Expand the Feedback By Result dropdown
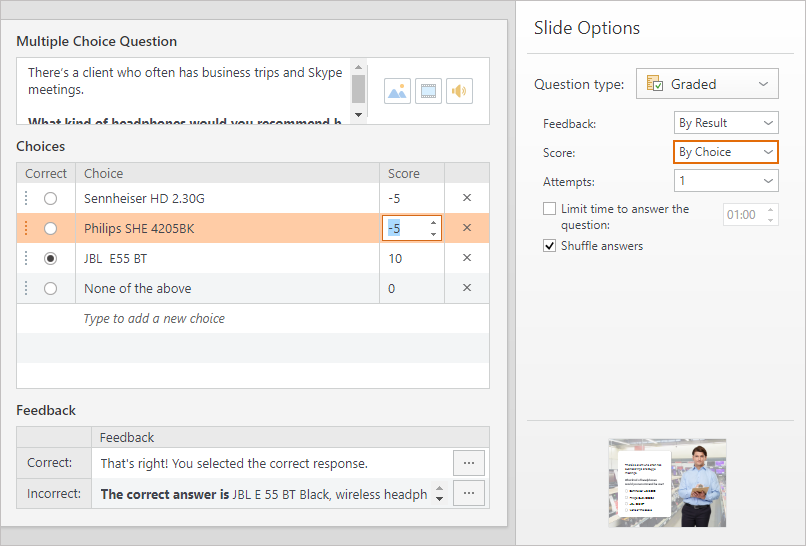 tap(725, 123)
